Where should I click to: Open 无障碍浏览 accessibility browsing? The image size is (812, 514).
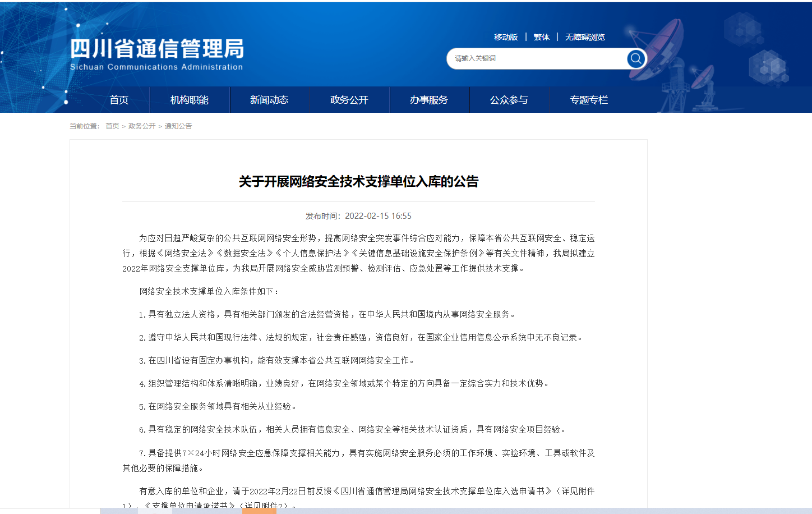click(585, 37)
